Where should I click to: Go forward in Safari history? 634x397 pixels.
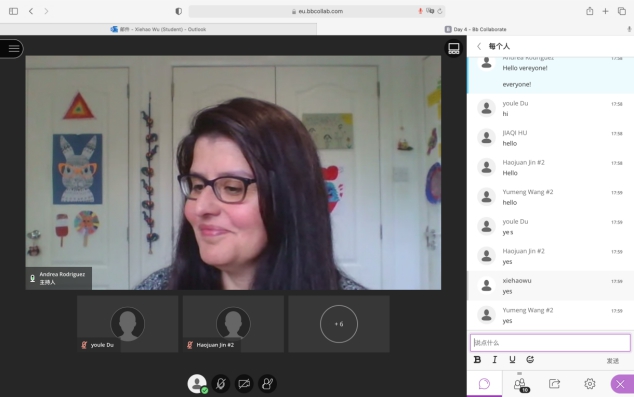pos(46,11)
